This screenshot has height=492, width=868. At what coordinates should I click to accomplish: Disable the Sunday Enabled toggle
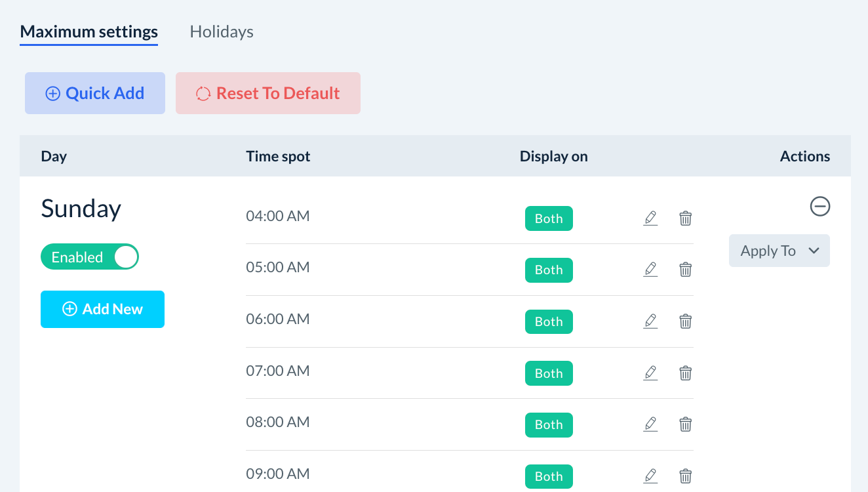[x=90, y=257]
